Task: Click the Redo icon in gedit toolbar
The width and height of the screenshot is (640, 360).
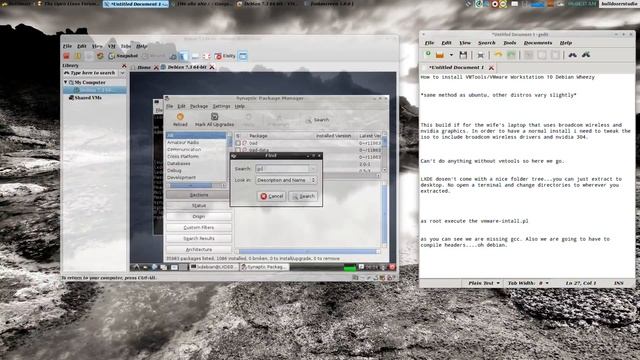Action: [x=511, y=55]
